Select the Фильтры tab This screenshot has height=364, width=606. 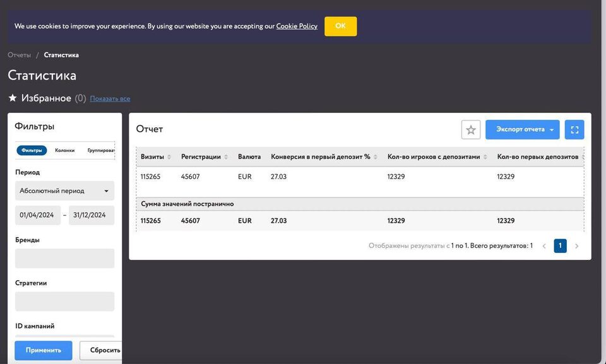(32, 150)
